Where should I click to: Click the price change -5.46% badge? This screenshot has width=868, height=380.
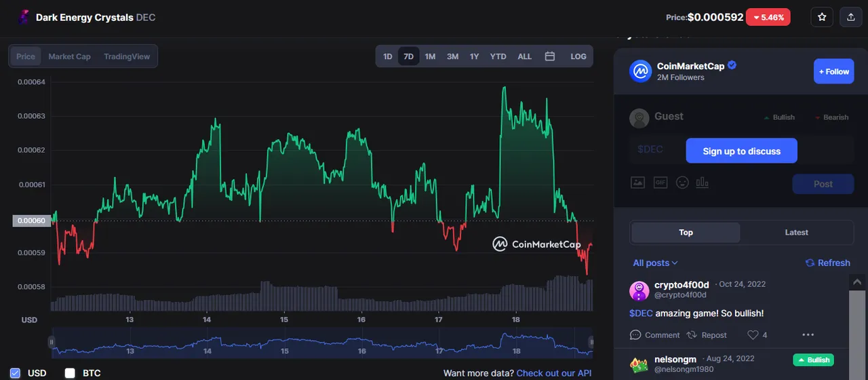(x=768, y=18)
